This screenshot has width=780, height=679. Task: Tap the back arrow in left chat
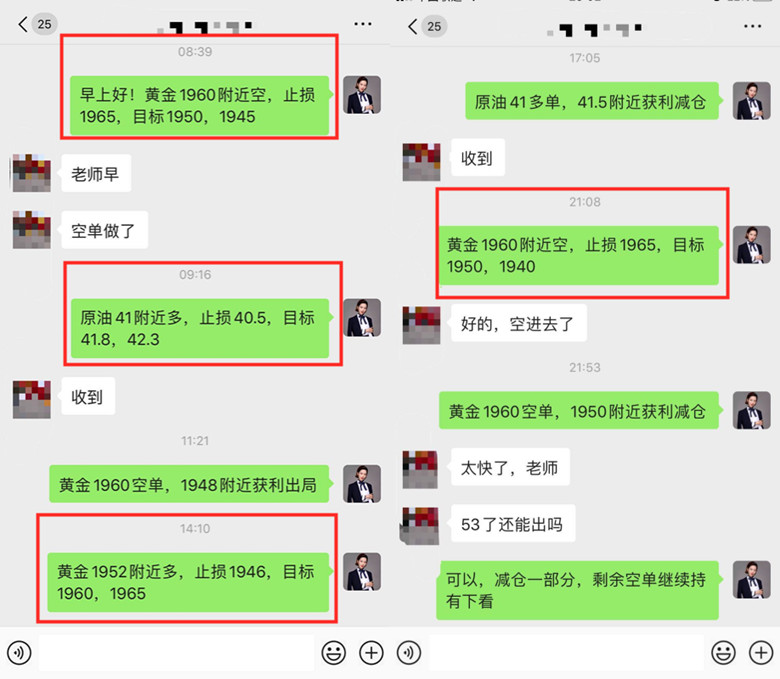tap(22, 24)
